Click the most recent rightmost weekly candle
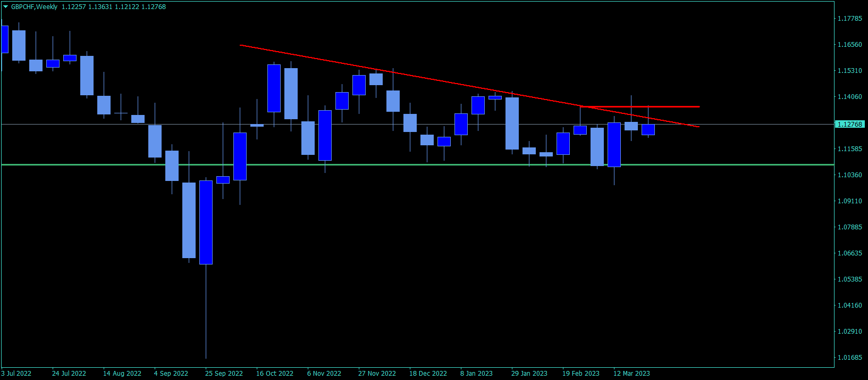This screenshot has width=868, height=380. point(648,129)
